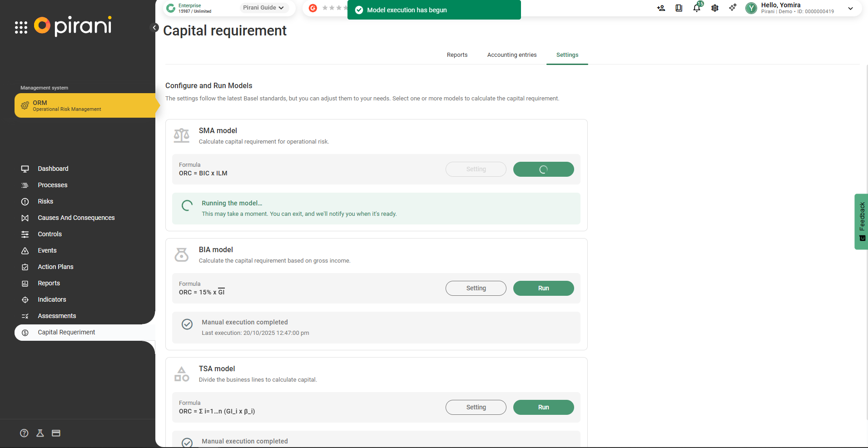This screenshot has height=448, width=868.
Task: Click the lab flask icon in sidebar footer
Action: pyautogui.click(x=40, y=433)
